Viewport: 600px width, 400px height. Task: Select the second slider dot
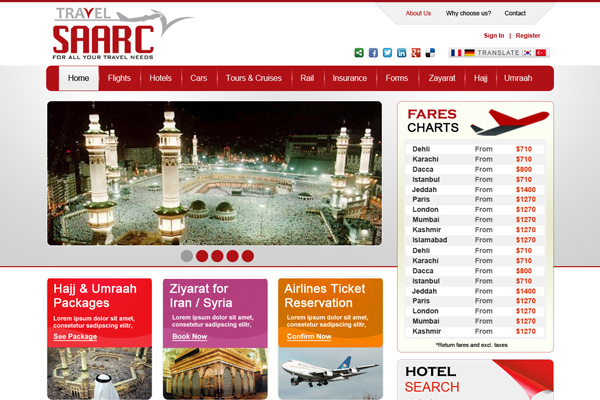click(202, 256)
